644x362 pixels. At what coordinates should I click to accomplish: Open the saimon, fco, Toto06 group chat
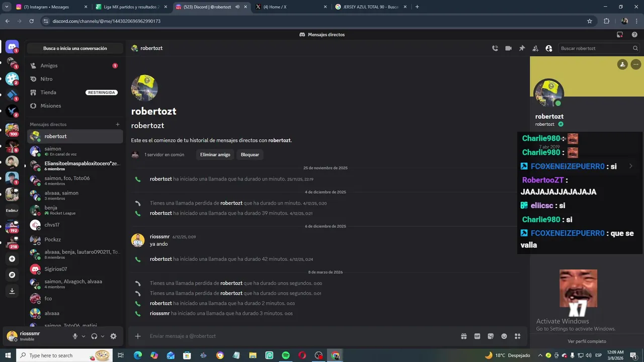coord(75,180)
